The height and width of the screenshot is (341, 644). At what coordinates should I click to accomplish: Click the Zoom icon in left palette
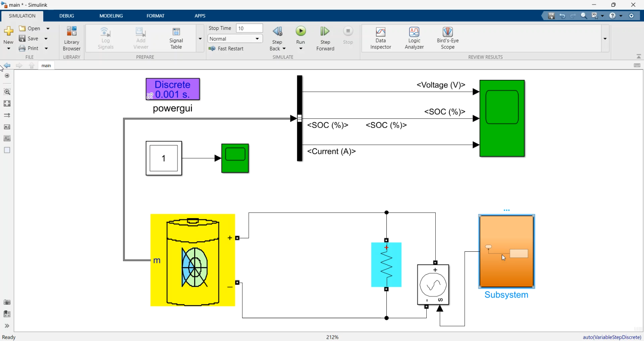[7, 92]
